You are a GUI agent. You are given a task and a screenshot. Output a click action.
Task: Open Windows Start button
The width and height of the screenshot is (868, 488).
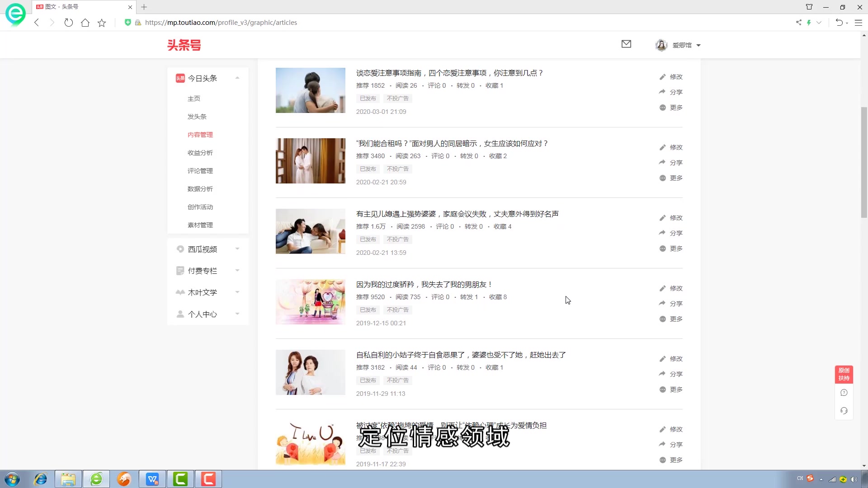(12, 479)
